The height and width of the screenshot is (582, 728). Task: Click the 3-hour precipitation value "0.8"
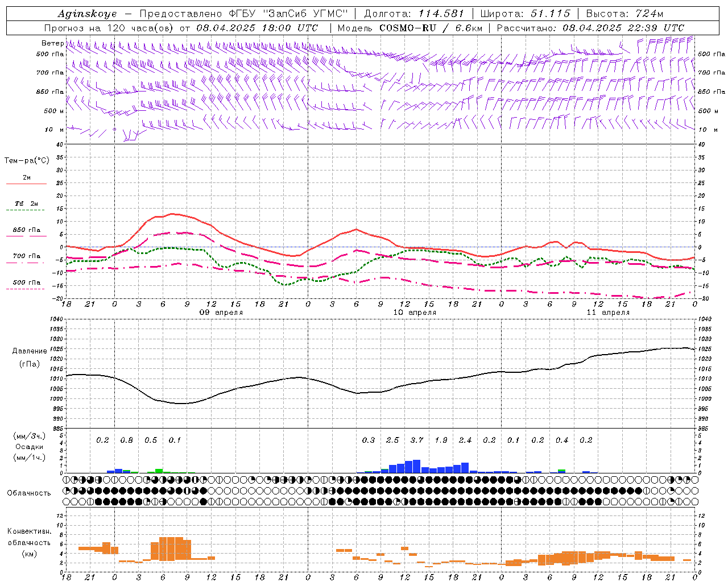(x=126, y=440)
